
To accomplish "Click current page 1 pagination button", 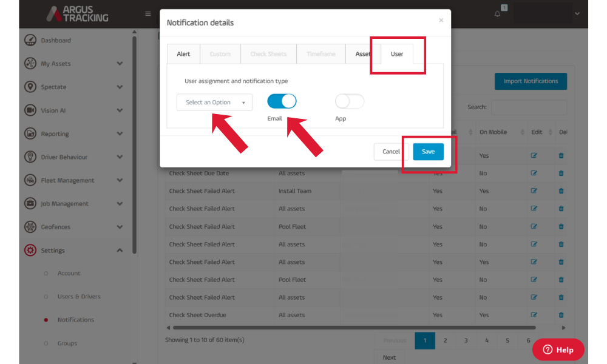I will point(425,340).
